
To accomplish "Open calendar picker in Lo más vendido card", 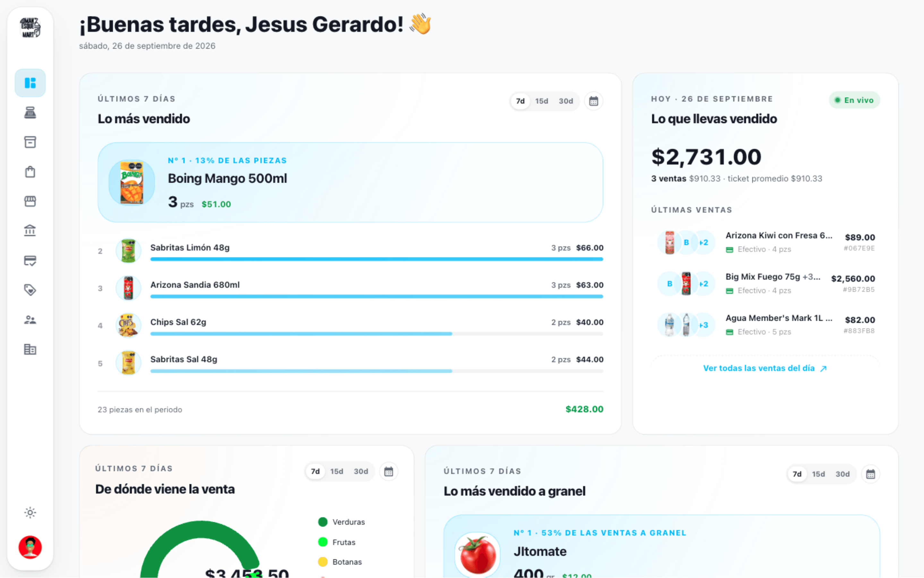I will pos(593,101).
